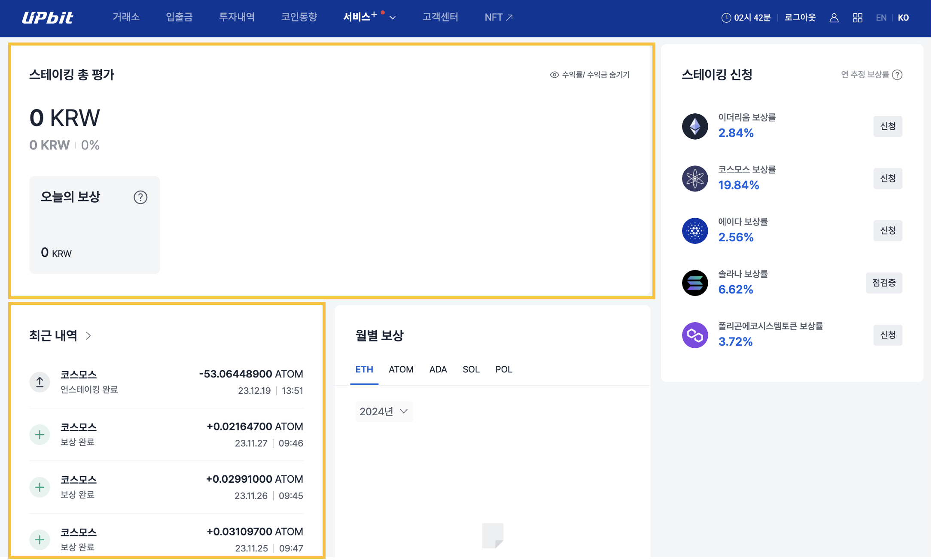Screen dimensions: 932x560
Task: Select the ATOM tab in 월별 보상
Action: tap(401, 369)
